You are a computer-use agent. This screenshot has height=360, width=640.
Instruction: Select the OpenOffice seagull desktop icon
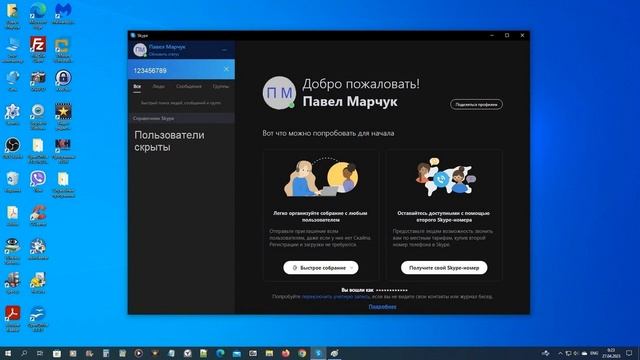coord(38,318)
